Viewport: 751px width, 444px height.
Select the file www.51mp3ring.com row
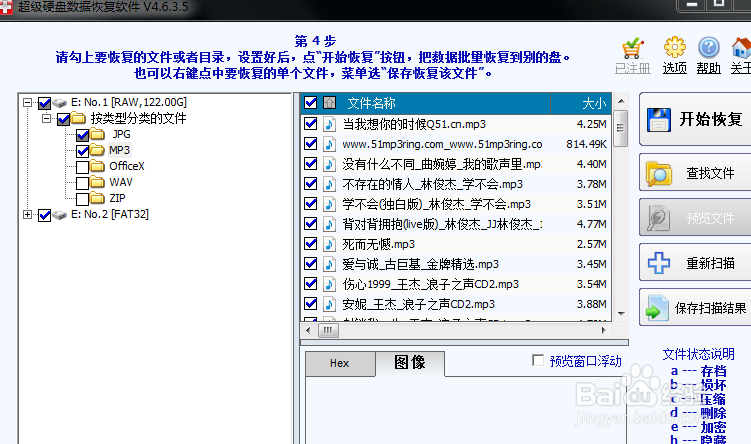pos(456,144)
